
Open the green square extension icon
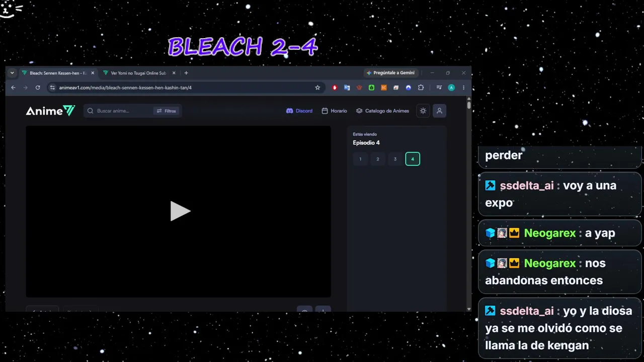coord(371,87)
